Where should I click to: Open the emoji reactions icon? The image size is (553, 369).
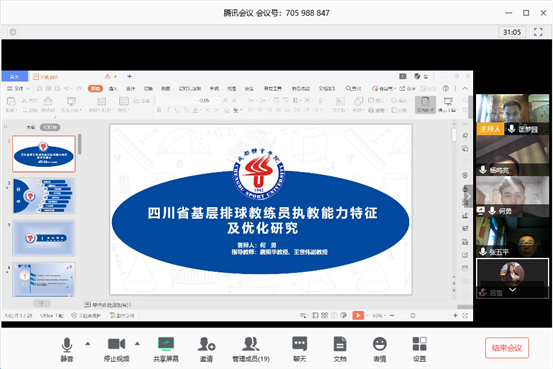point(380,349)
